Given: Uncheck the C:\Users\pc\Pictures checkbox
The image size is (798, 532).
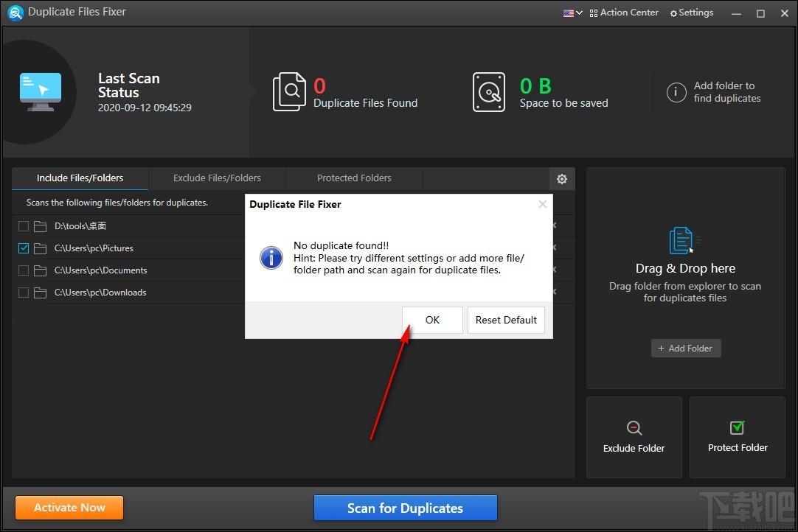Looking at the screenshot, I should click(24, 248).
